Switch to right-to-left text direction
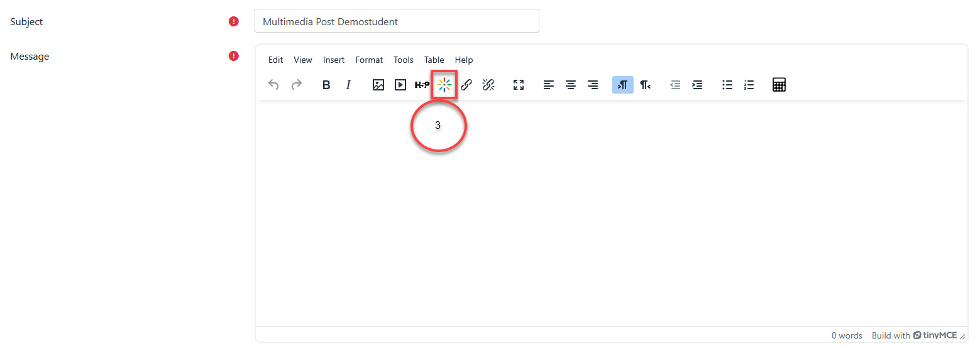Viewport: 980px width, 348px height. tap(645, 85)
